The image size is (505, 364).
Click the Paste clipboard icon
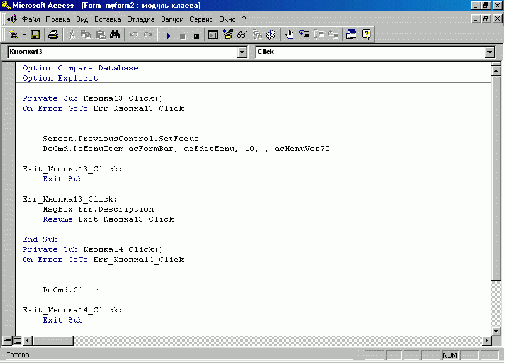[x=101, y=34]
